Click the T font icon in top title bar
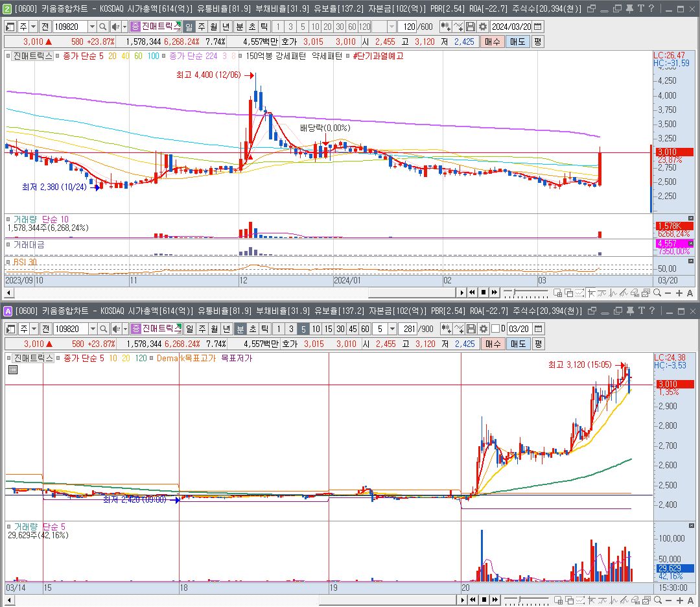Screen dimensions: 700x607 [x=640, y=8]
